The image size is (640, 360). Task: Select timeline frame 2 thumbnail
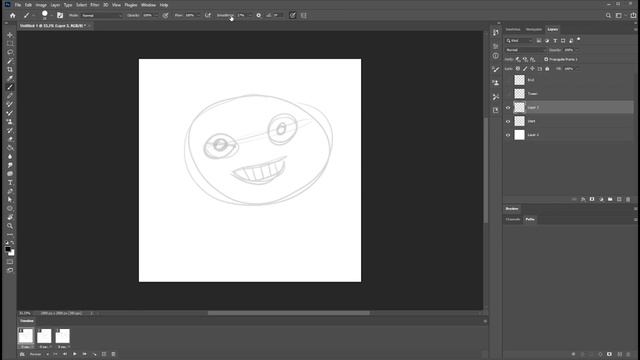[x=44, y=336]
